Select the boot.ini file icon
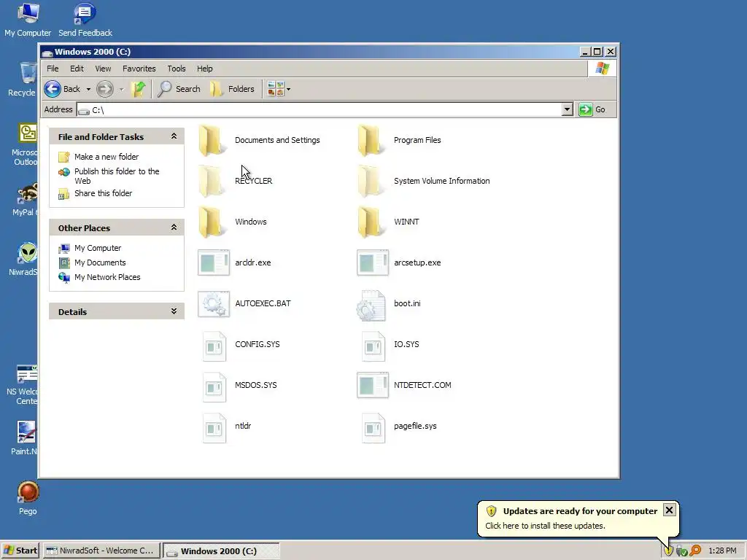This screenshot has height=560, width=747. [371, 305]
